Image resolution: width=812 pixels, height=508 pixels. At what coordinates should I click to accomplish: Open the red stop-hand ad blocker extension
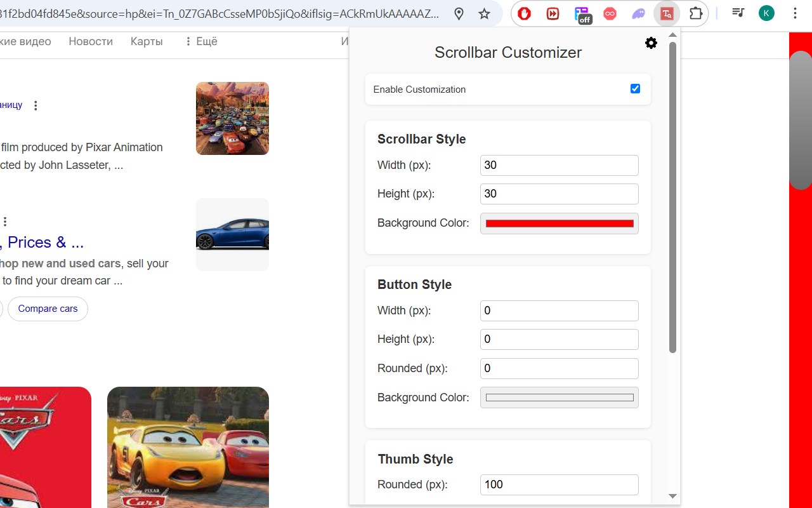point(524,13)
